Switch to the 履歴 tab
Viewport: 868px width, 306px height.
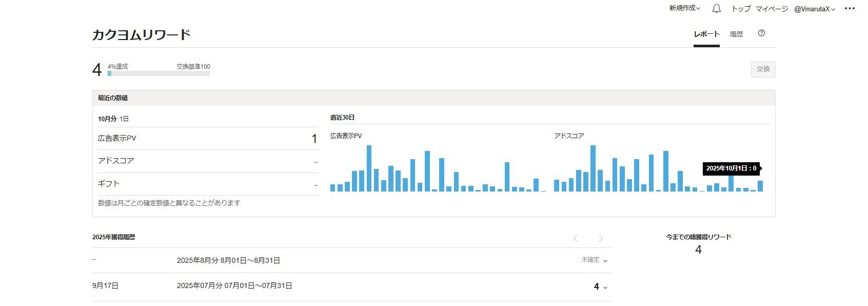click(736, 34)
